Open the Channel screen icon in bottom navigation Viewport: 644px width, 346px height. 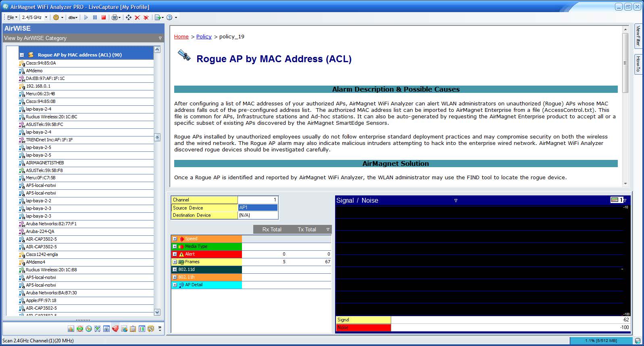click(x=80, y=329)
